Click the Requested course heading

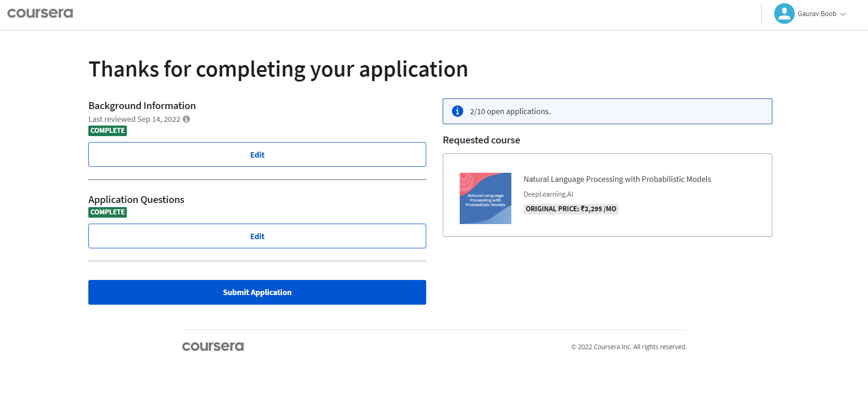481,140
